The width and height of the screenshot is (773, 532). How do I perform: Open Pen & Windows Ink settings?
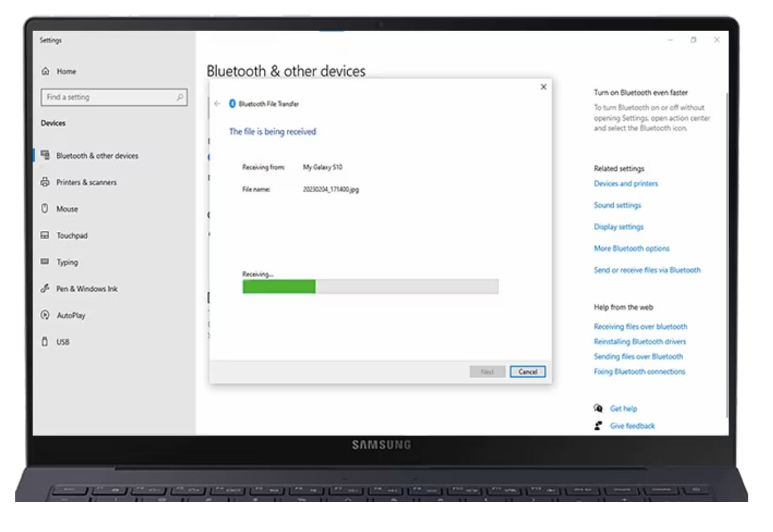pos(87,289)
